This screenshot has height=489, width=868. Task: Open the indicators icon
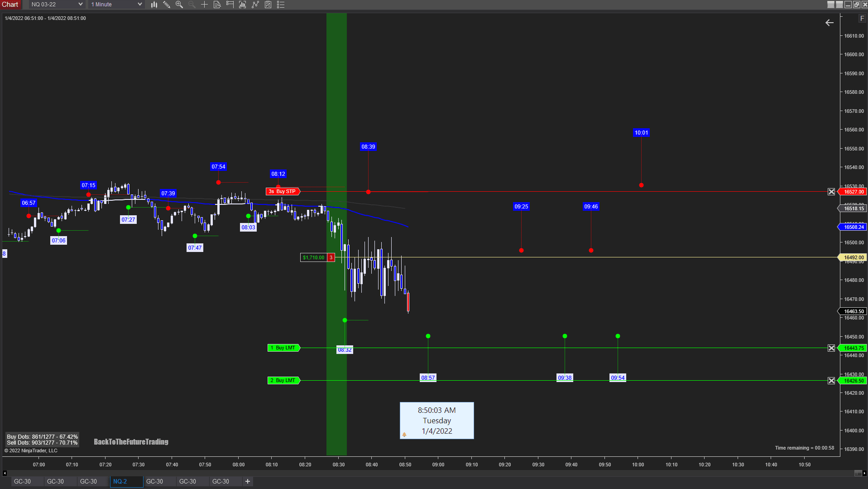[255, 5]
